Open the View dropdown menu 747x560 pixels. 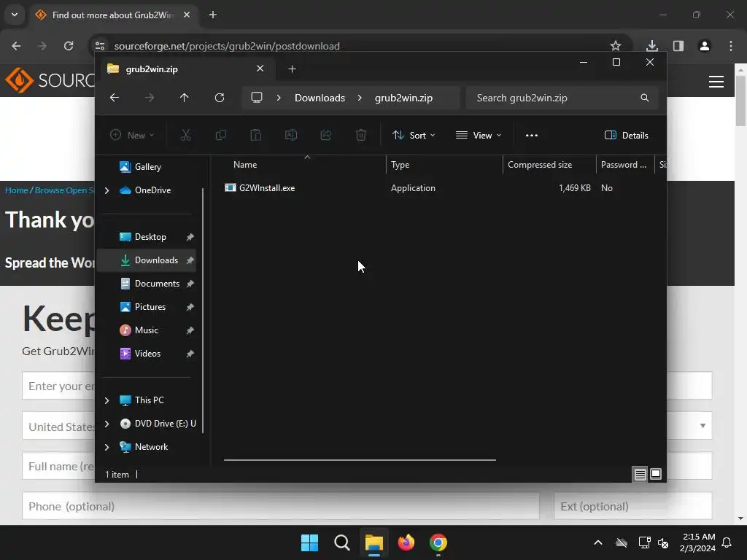[479, 135]
